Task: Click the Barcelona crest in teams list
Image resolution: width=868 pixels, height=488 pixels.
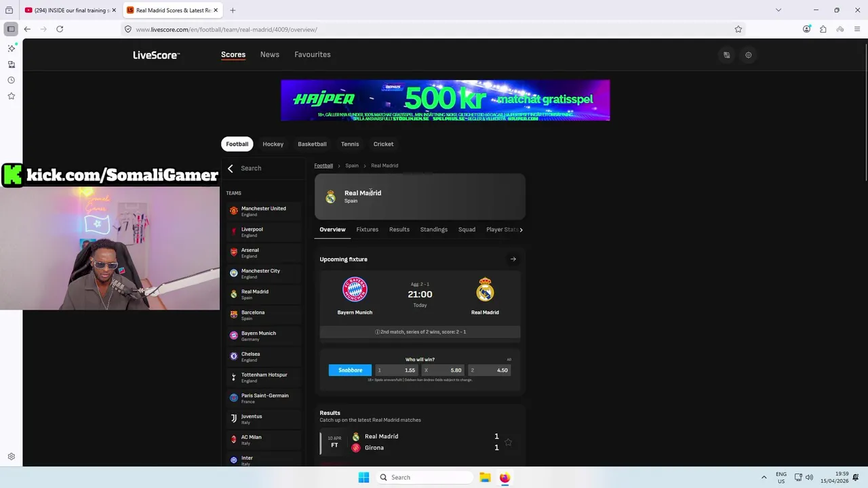Action: click(234, 314)
